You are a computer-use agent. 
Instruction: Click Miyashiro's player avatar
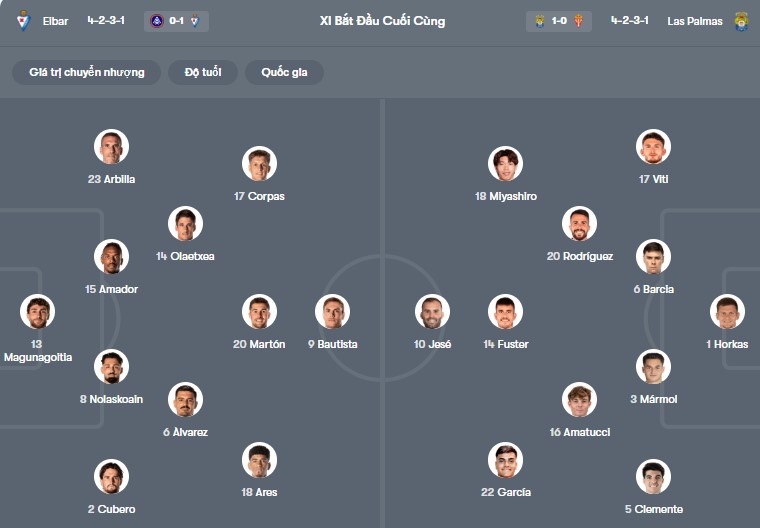click(x=506, y=164)
